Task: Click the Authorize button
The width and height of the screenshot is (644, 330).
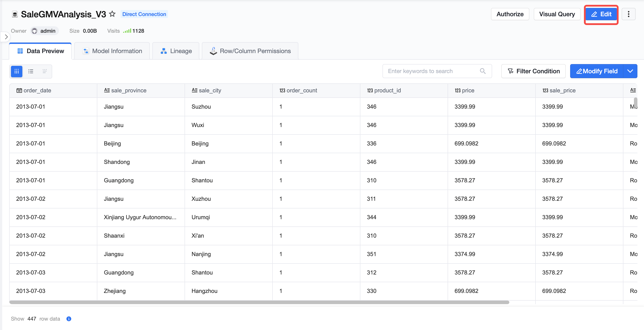Action: tap(510, 14)
